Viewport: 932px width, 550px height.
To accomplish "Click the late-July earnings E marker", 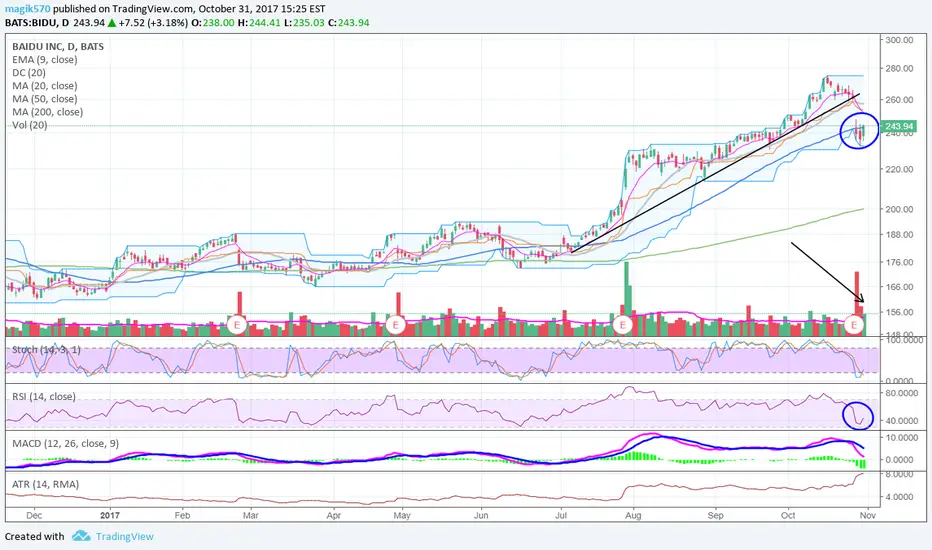I will (x=623, y=325).
